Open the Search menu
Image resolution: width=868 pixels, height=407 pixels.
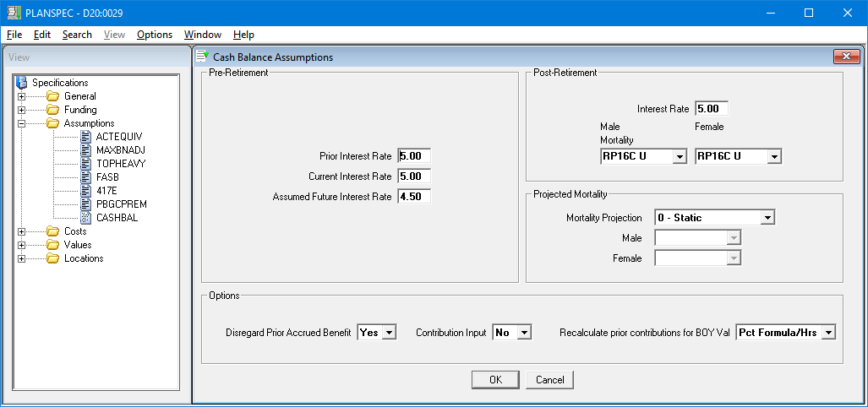click(77, 35)
